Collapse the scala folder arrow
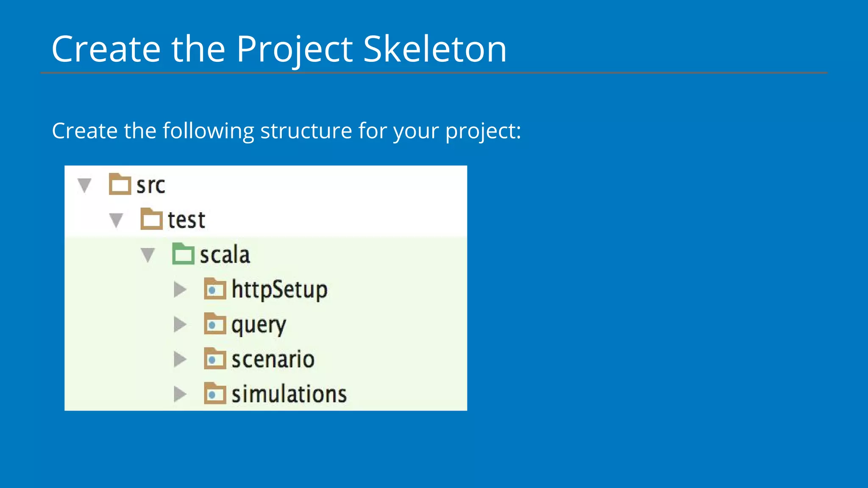Screen dimensions: 868x488 point(147,255)
